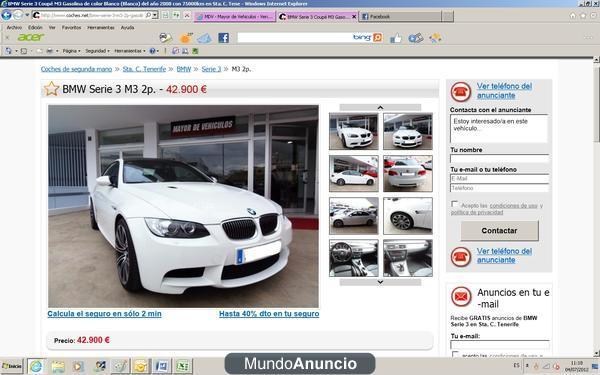Follow the Coches de segunda mano breadcrumb
This screenshot has height=375, width=600.
[x=76, y=69]
